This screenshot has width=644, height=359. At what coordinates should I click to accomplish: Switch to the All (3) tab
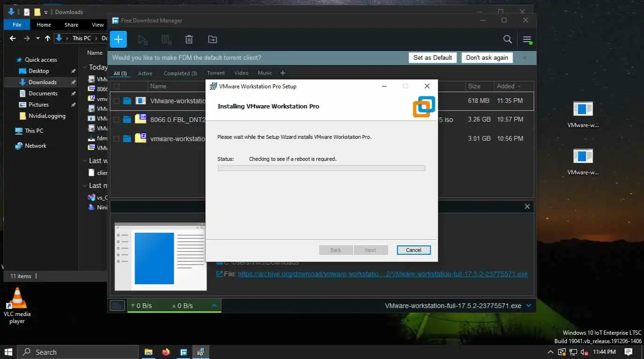coord(120,73)
